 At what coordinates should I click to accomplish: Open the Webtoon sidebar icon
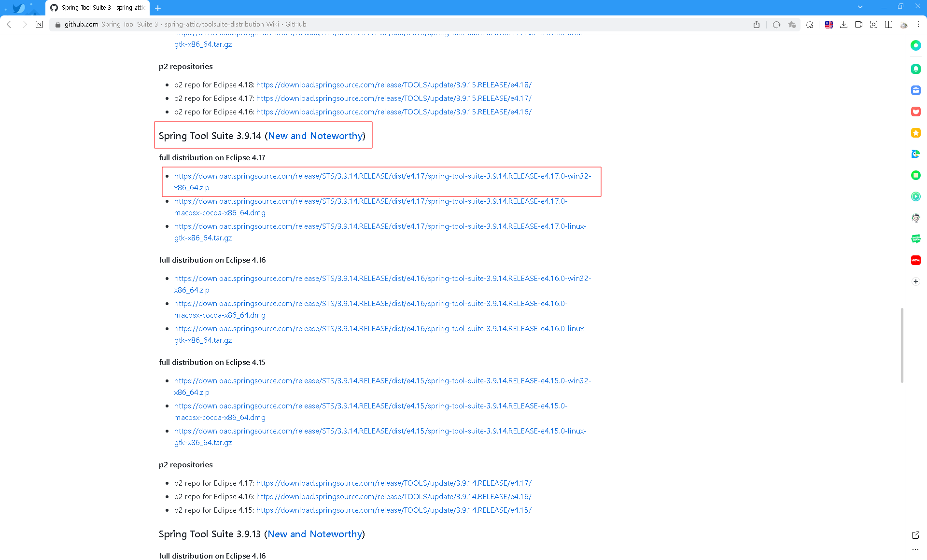coord(915,239)
